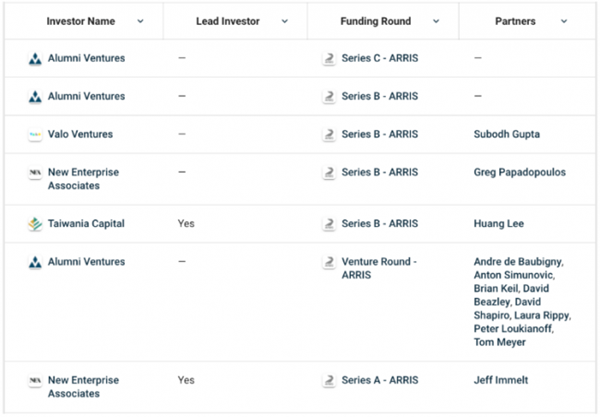Open Series C - ARRIS funding round
This screenshot has height=417, width=600.
click(380, 59)
